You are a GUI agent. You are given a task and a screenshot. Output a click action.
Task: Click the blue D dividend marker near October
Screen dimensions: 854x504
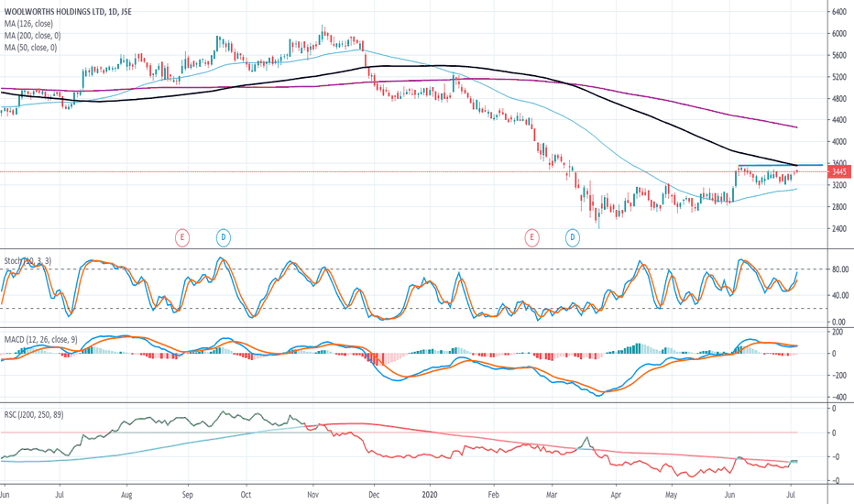click(x=224, y=237)
